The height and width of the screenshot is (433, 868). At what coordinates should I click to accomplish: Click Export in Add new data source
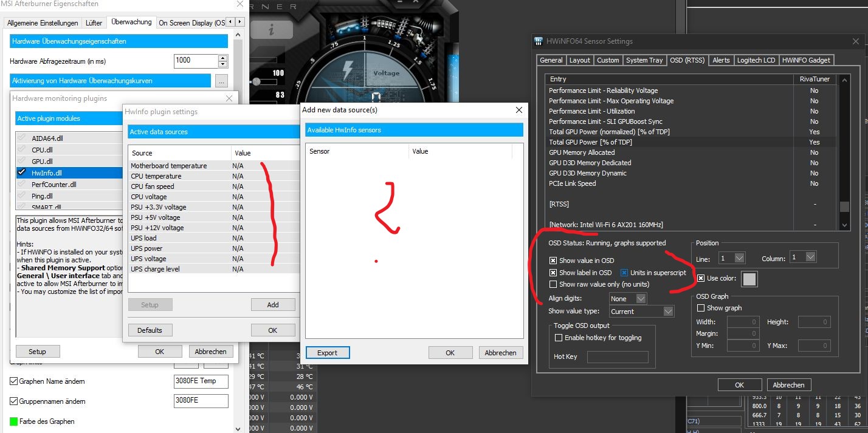tap(327, 353)
